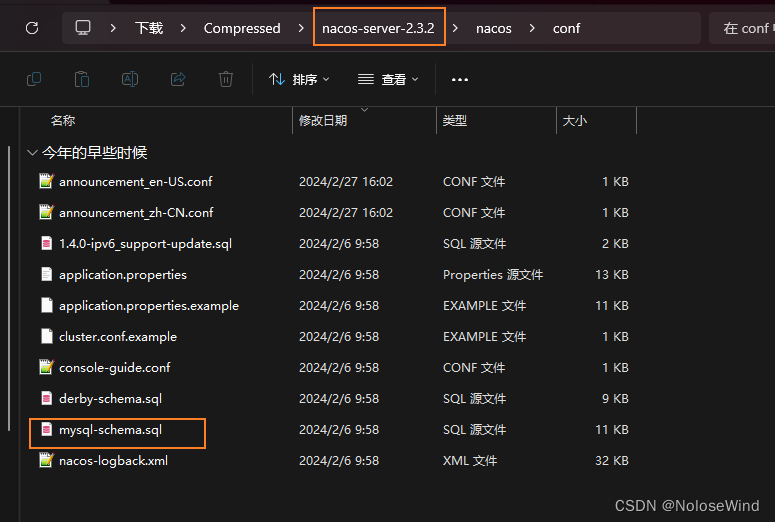Open the 排序 sort dropdown
This screenshot has width=775, height=522.
click(x=299, y=80)
